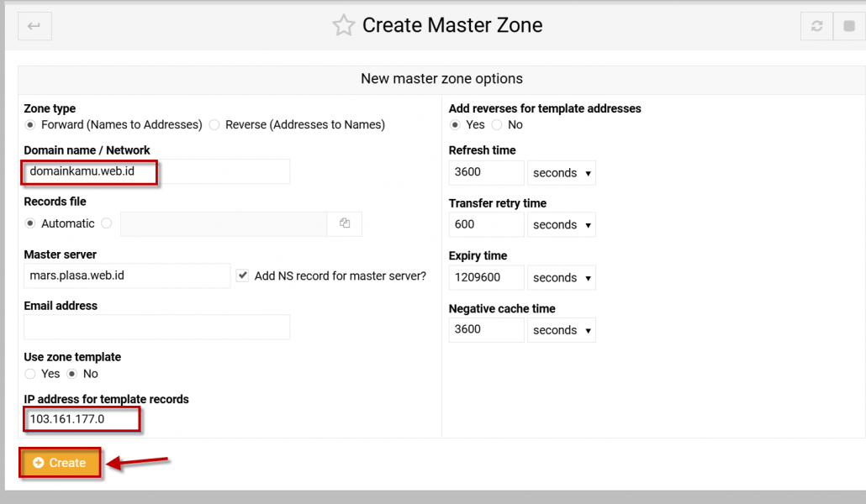Open Negative cache time units dropdown
866x504 pixels.
point(562,330)
